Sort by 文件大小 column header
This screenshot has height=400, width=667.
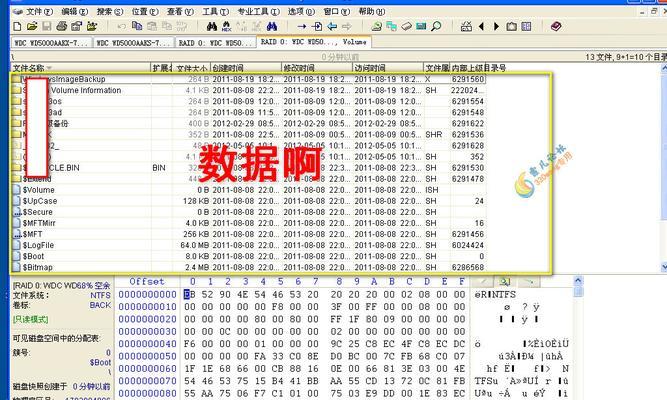pos(191,68)
